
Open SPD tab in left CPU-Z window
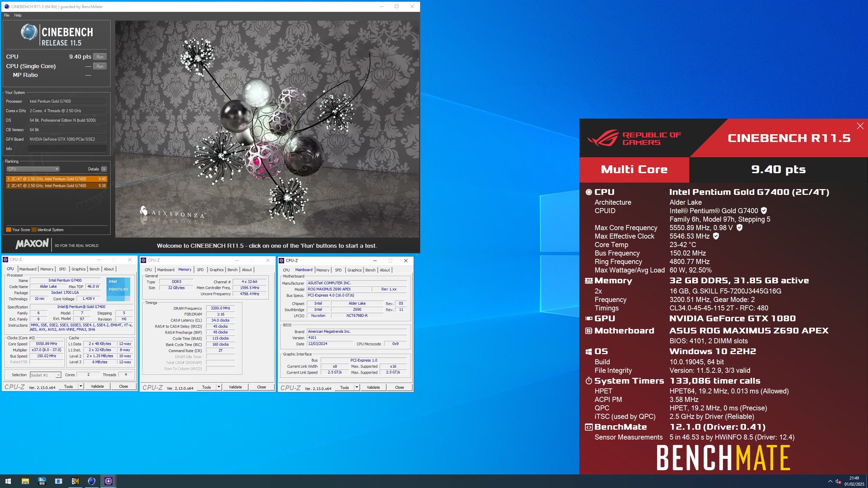[62, 269]
